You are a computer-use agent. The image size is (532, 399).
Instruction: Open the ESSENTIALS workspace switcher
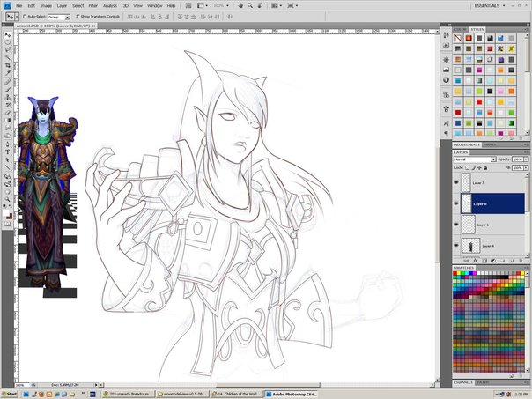point(490,6)
